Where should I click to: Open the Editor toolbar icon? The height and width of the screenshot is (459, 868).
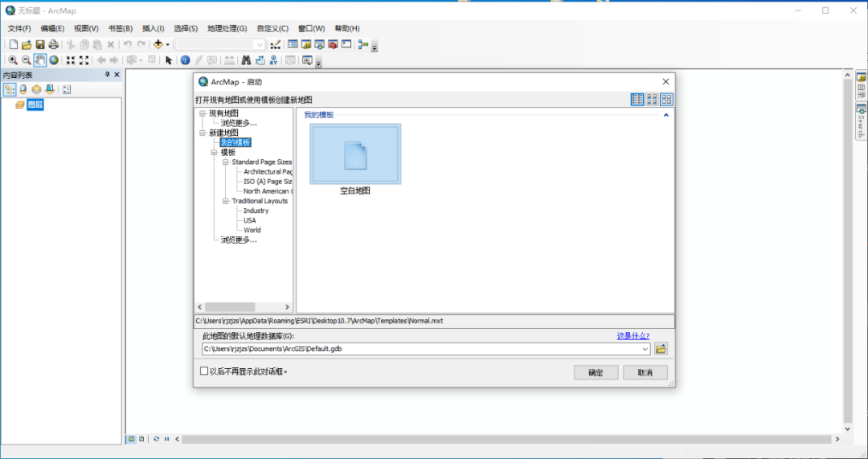(x=276, y=44)
